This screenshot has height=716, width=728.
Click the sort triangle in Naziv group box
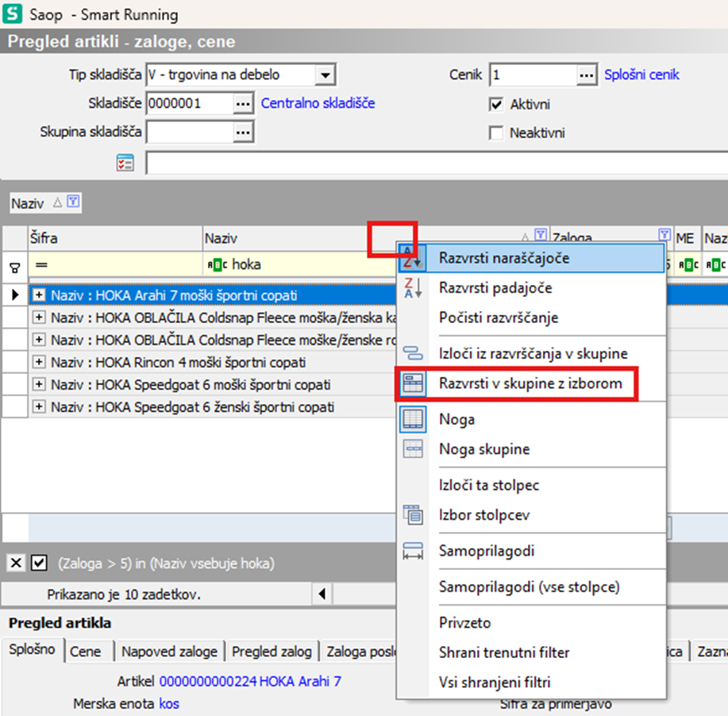[x=58, y=202]
